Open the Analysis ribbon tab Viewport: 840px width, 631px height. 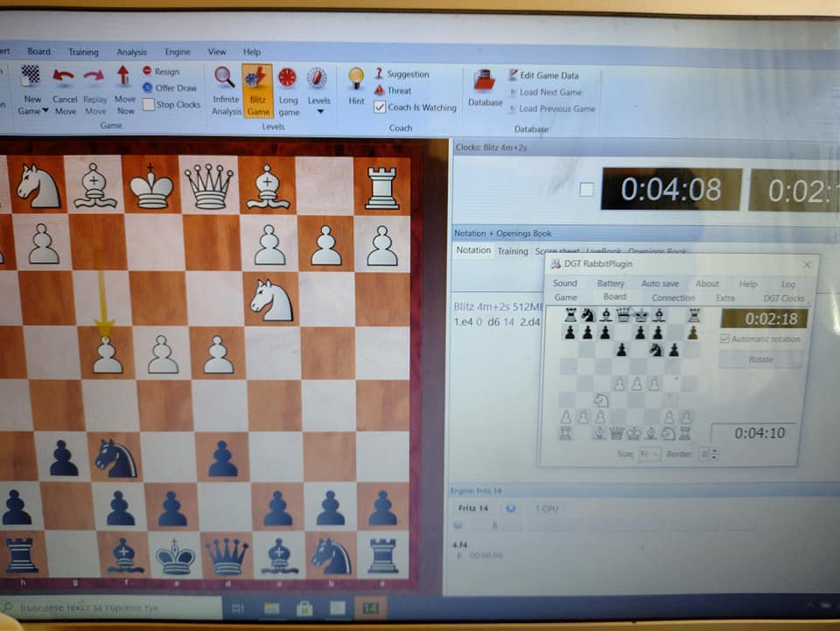[x=132, y=53]
